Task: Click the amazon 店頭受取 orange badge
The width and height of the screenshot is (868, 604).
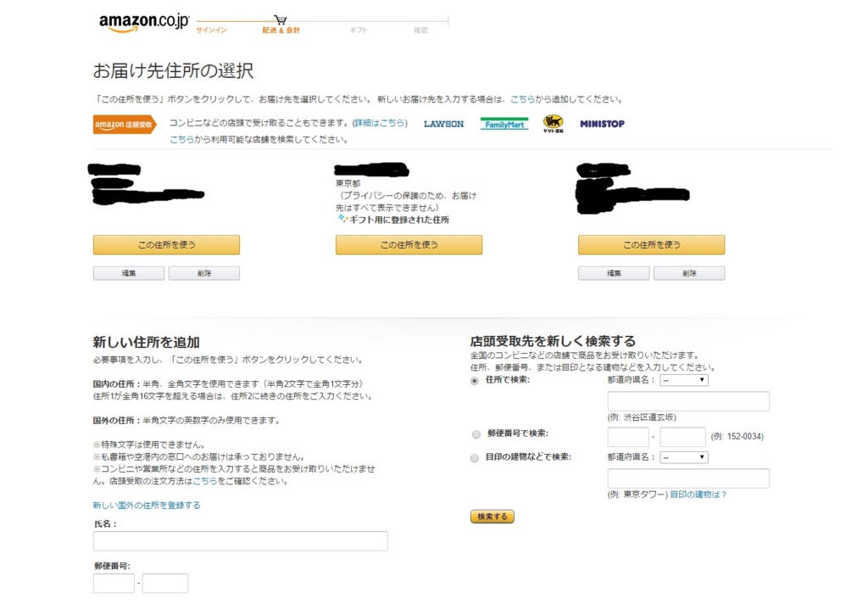Action: 125,124
